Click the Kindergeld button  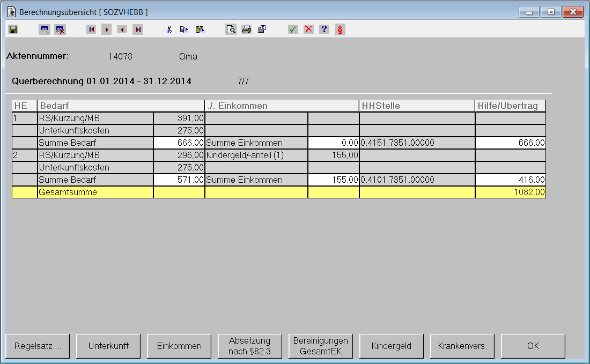tap(392, 346)
